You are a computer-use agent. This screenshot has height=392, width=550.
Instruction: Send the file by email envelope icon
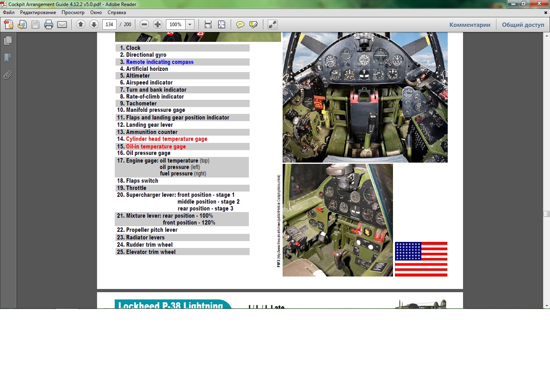[62, 25]
